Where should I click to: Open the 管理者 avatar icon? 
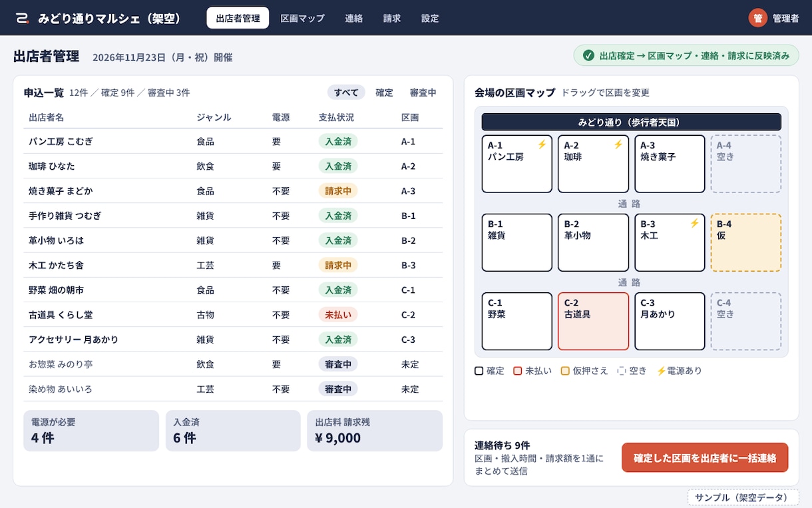757,18
